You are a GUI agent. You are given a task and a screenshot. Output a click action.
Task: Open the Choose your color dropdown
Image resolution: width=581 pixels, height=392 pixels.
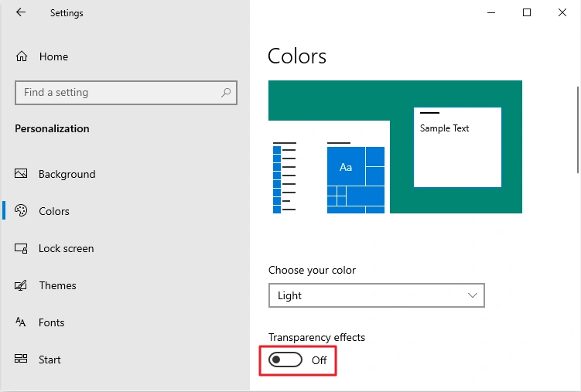[x=377, y=295]
